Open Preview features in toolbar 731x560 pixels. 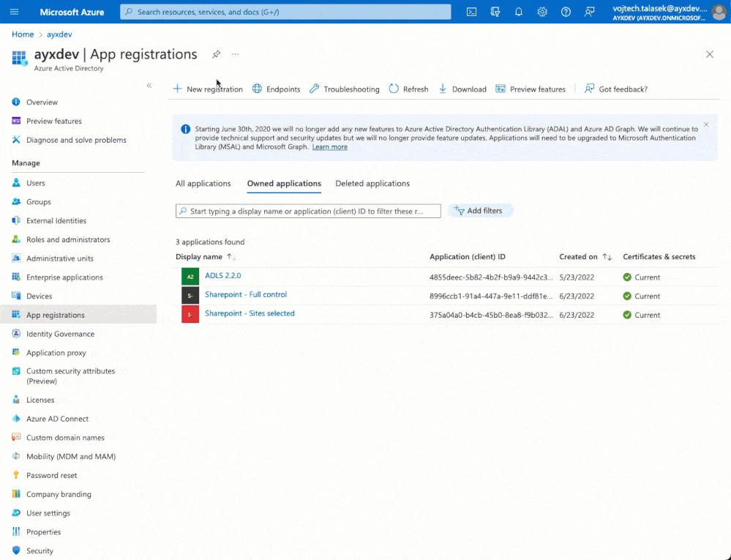(531, 89)
